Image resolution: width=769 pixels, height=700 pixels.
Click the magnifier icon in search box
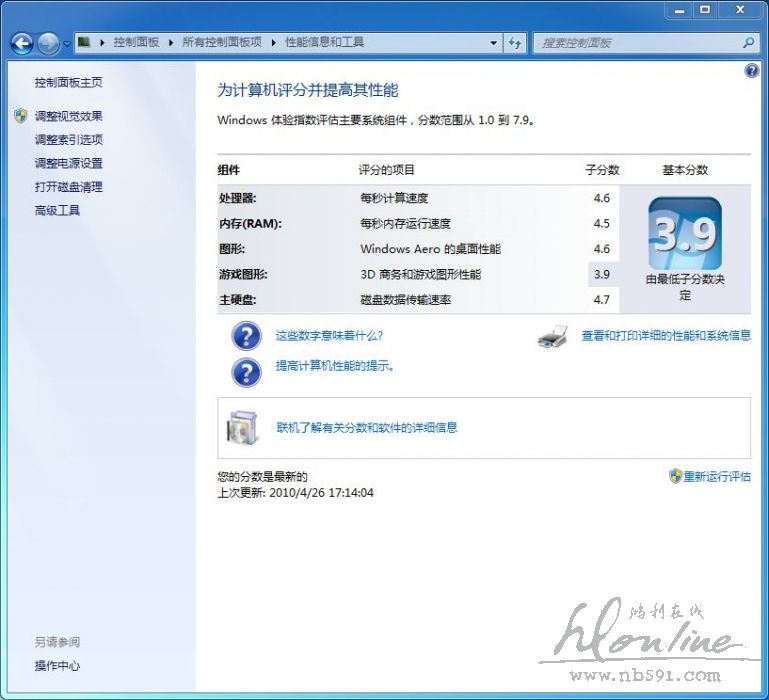coord(748,43)
